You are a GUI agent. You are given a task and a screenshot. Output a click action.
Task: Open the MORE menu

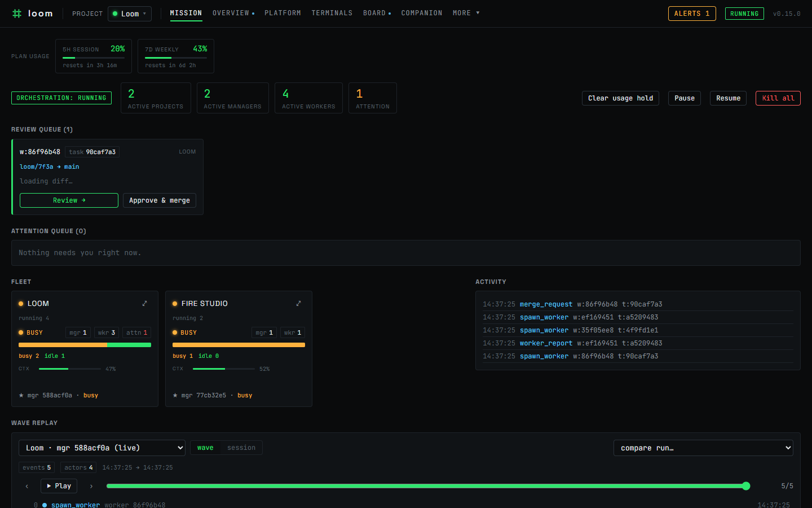coord(466,13)
